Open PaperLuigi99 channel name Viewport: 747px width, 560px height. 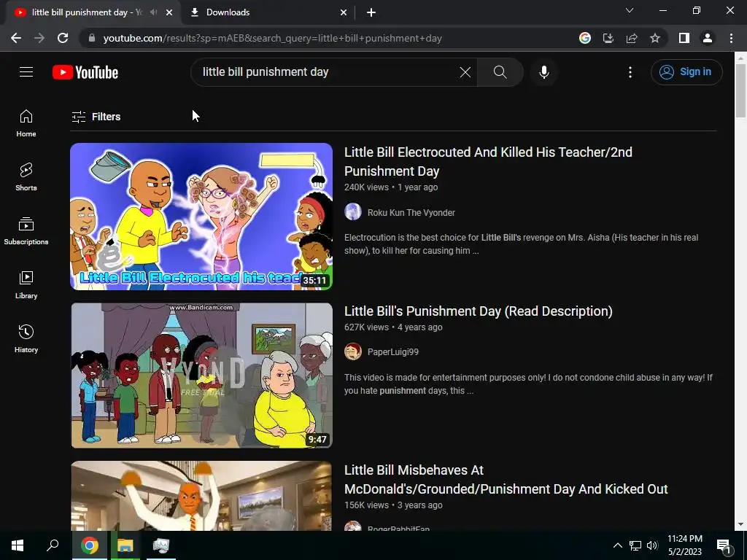[393, 352]
